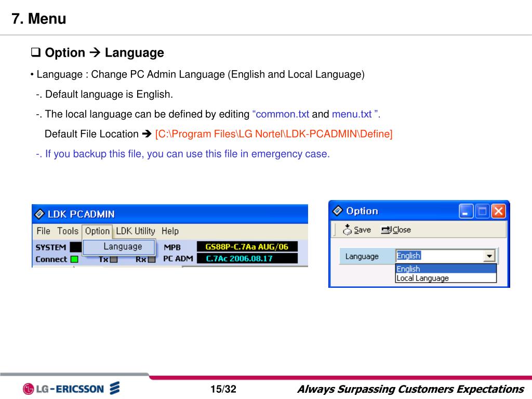Open the File menu in LDK PCADMIN
532x399 pixels.
pos(44,231)
